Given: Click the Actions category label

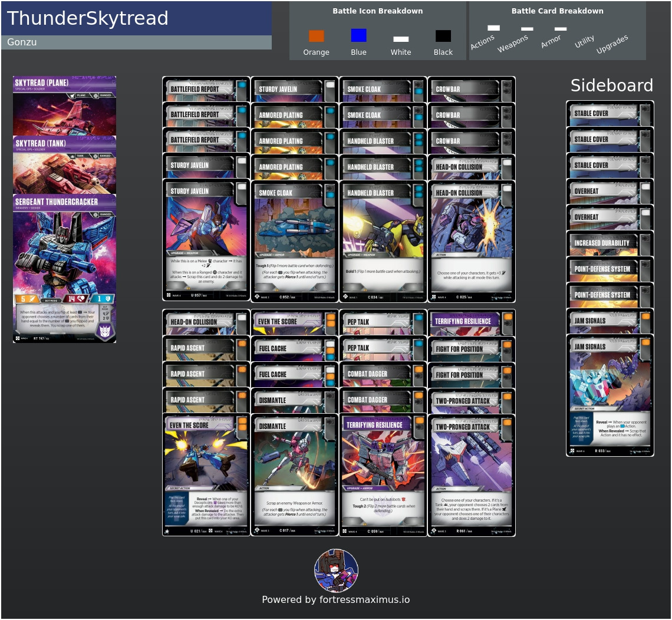Looking at the screenshot, I should pos(482,42).
